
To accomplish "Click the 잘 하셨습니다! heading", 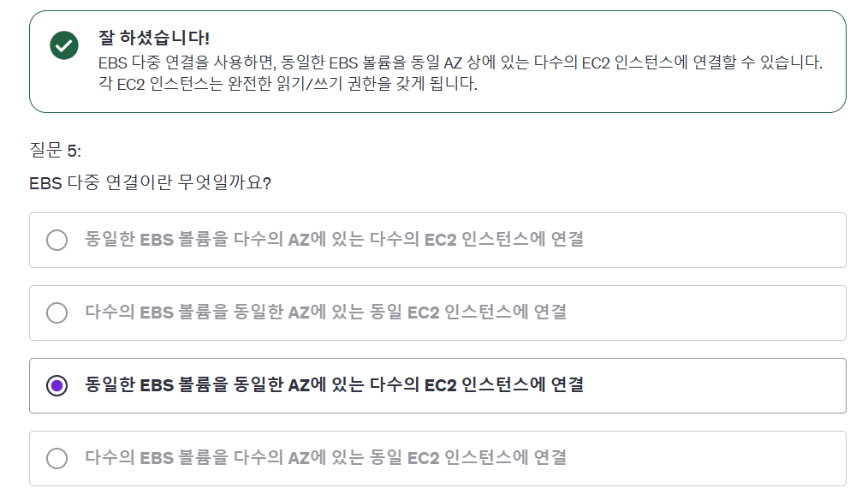I will 154,38.
